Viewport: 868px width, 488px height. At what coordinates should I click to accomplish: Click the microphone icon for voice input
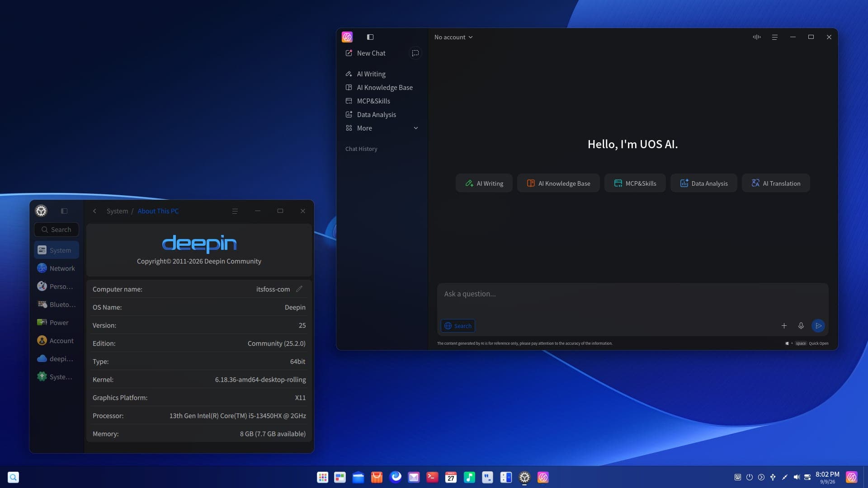coord(801,326)
